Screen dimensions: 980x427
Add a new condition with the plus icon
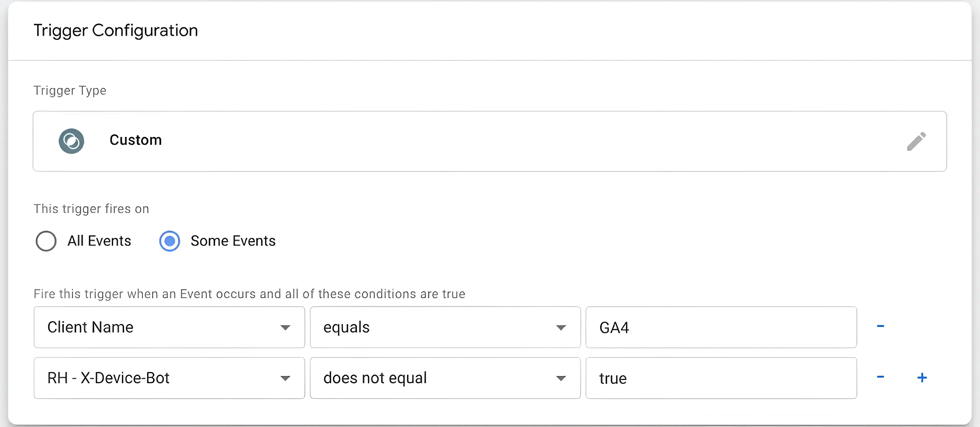click(922, 377)
